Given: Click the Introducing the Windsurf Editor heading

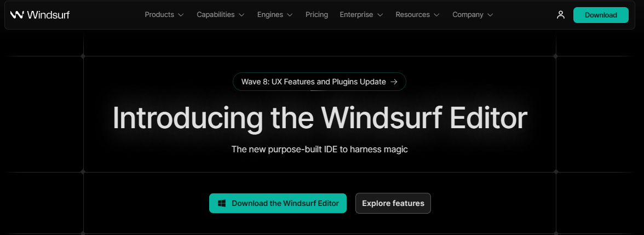Looking at the screenshot, I should tap(320, 118).
